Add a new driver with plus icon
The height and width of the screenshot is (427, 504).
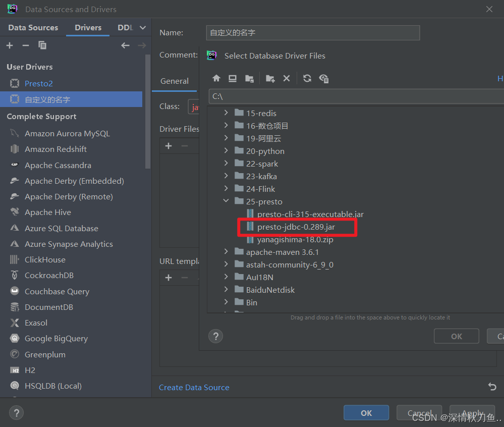[10, 45]
